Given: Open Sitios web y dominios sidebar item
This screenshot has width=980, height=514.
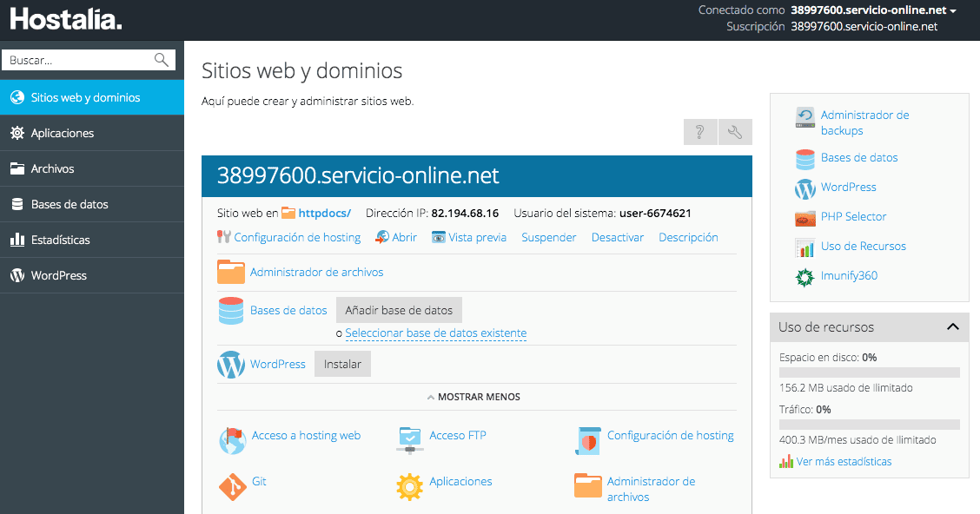Looking at the screenshot, I should click(92, 97).
